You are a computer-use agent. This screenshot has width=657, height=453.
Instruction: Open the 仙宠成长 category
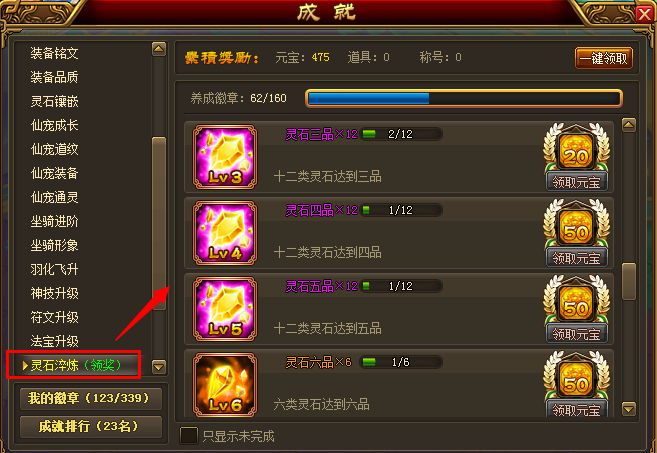click(54, 125)
